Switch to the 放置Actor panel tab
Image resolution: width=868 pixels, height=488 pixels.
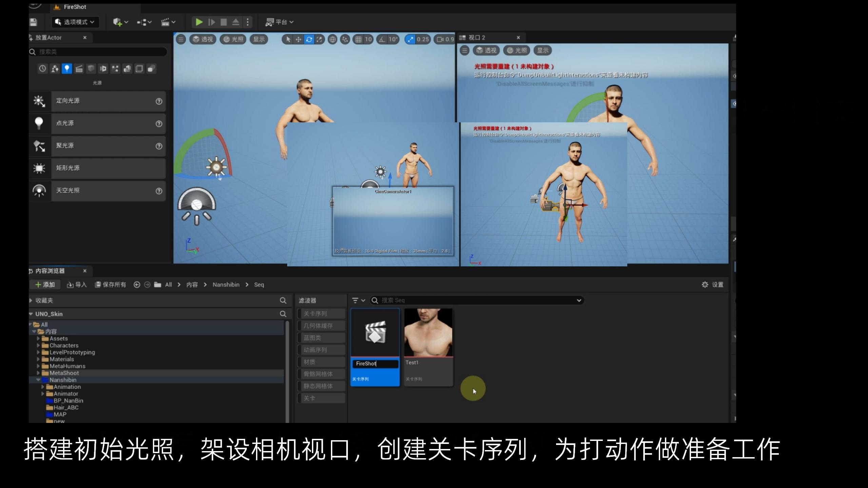[48, 38]
